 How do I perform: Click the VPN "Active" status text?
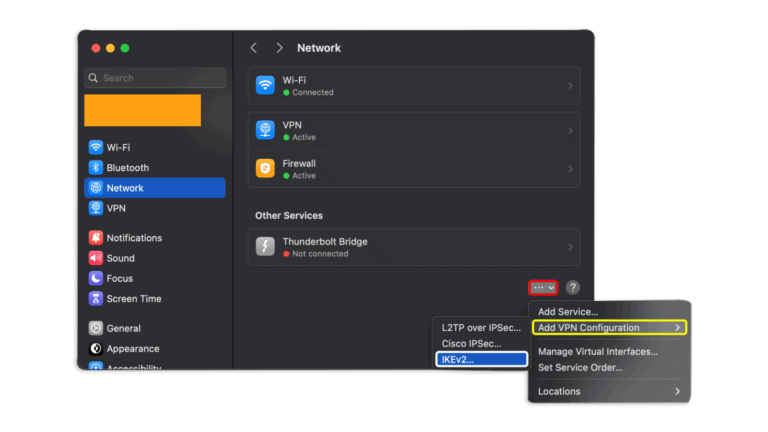coord(304,137)
